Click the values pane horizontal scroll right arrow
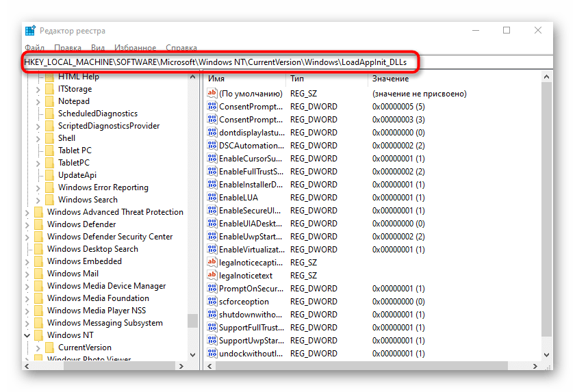This screenshot has height=392, width=575. pos(535,366)
